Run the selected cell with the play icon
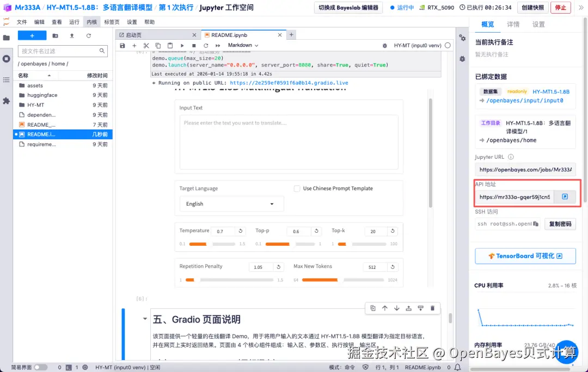The image size is (588, 372). tap(182, 45)
